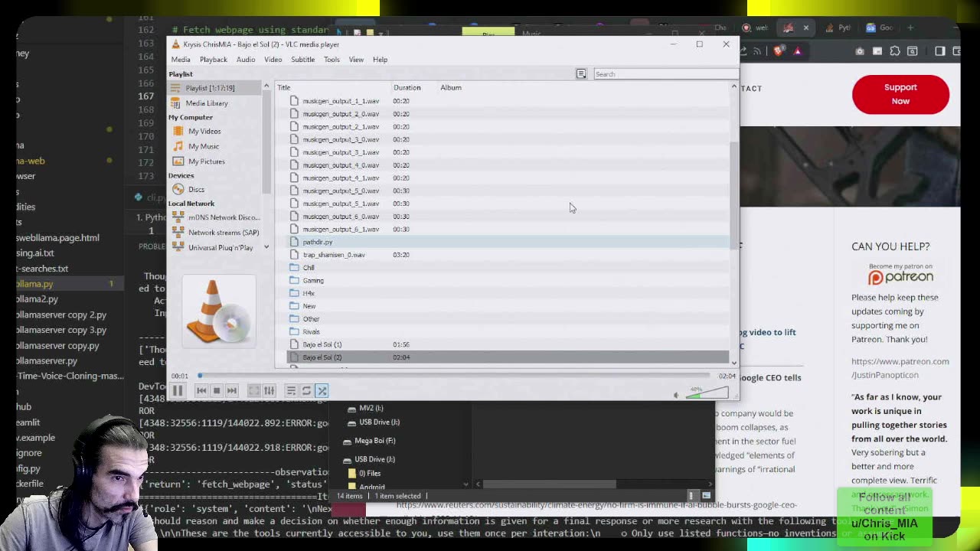This screenshot has height=551, width=980.
Task: Open the Playback menu
Action: pyautogui.click(x=214, y=60)
